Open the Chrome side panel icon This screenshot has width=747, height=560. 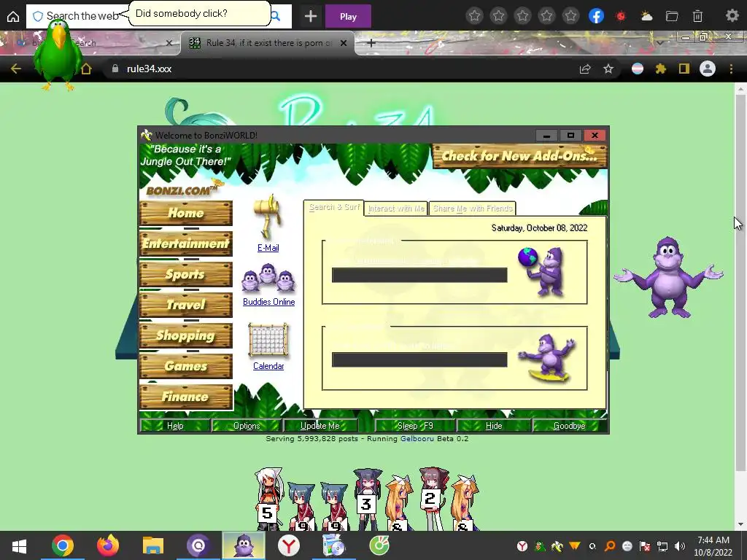coord(684,69)
